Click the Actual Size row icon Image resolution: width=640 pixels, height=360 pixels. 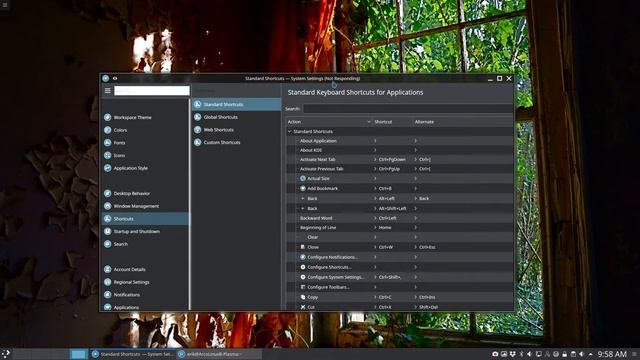[x=303, y=178]
